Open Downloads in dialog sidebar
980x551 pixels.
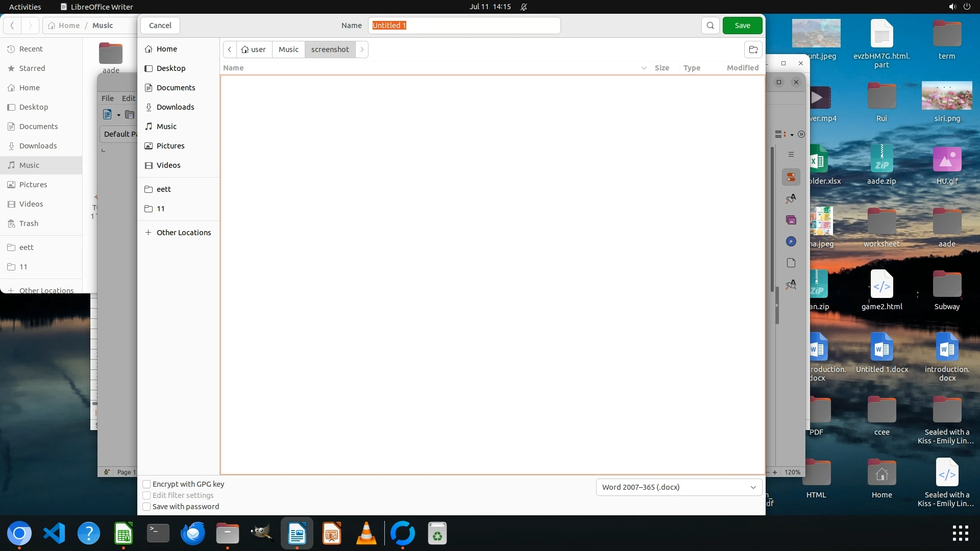pyautogui.click(x=175, y=107)
